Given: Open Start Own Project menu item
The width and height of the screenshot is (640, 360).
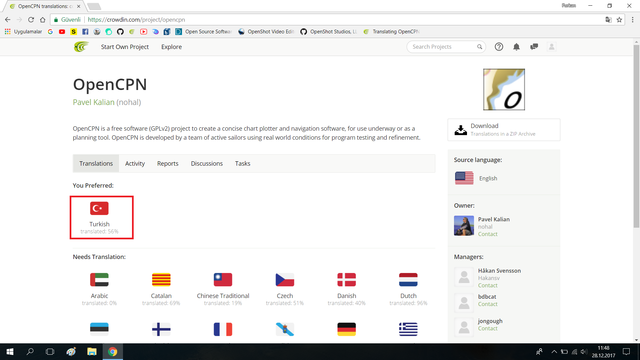Looking at the screenshot, I should (x=125, y=47).
